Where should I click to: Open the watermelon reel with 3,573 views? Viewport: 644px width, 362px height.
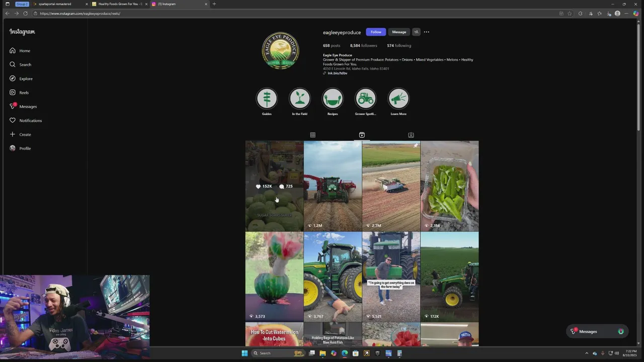coord(274,277)
